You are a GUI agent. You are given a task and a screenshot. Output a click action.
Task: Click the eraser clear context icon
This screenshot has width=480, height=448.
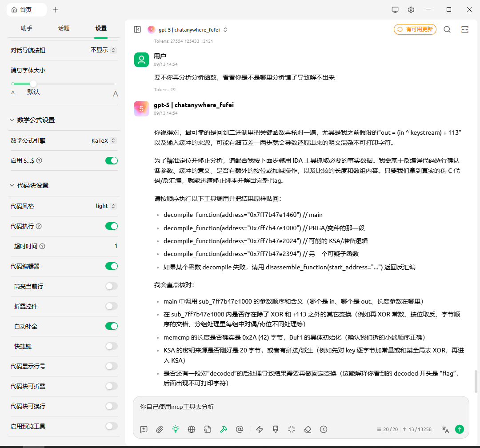[308, 429]
